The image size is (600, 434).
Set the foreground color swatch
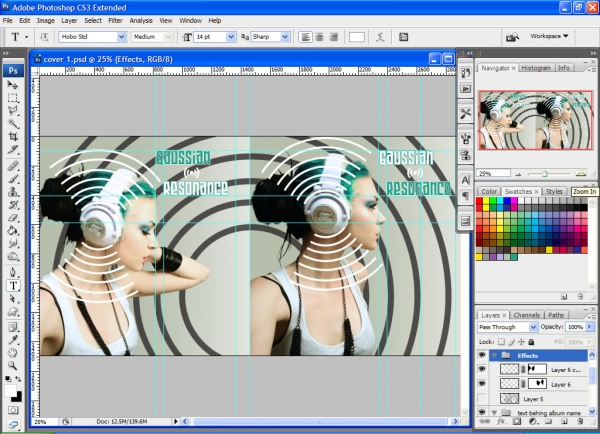point(10,391)
